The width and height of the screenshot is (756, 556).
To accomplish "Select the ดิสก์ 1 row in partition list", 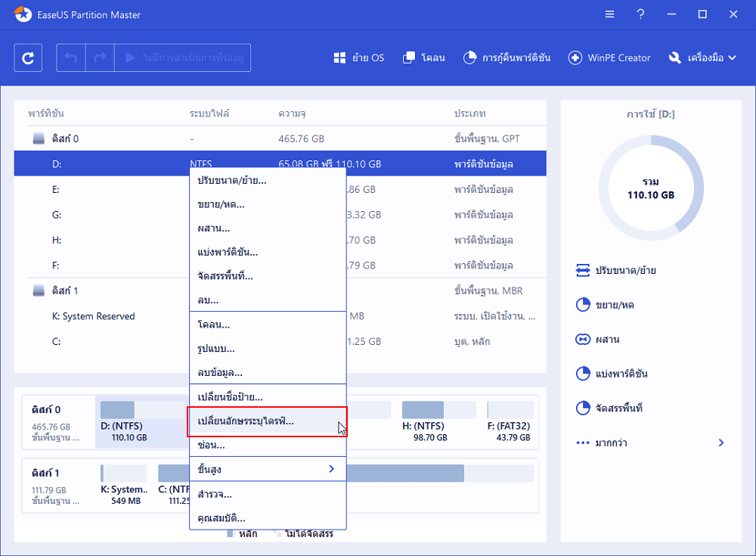I will [280, 290].
